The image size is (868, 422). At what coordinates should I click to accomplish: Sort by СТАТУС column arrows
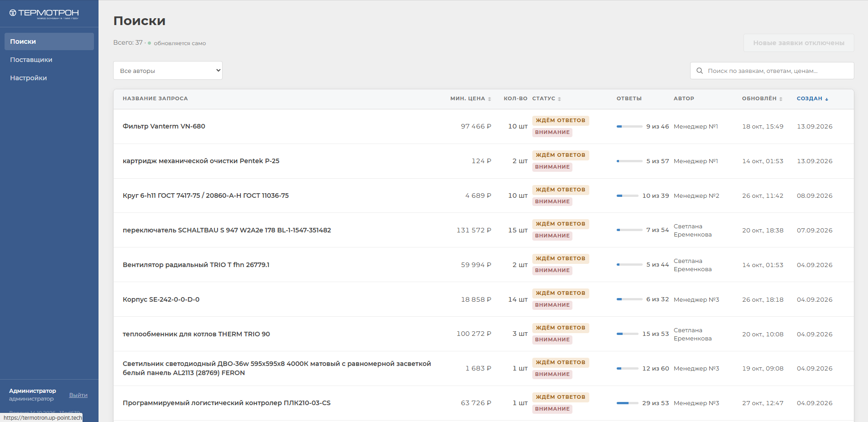tap(559, 99)
